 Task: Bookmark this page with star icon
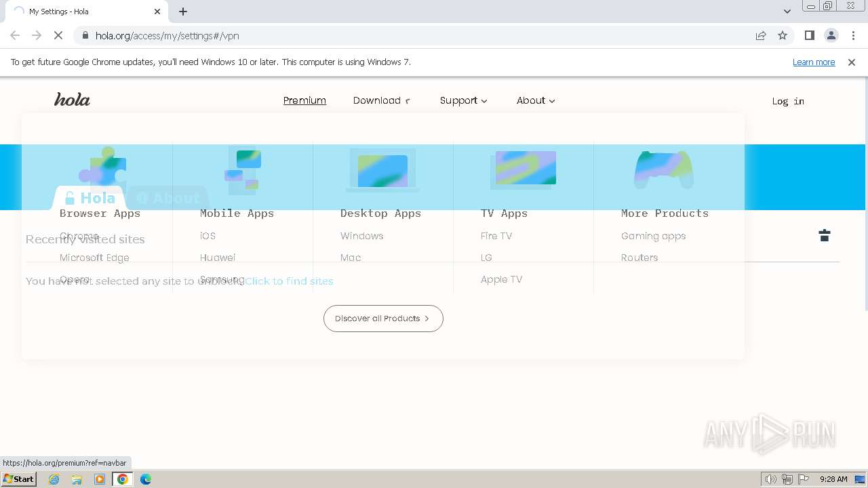783,35
